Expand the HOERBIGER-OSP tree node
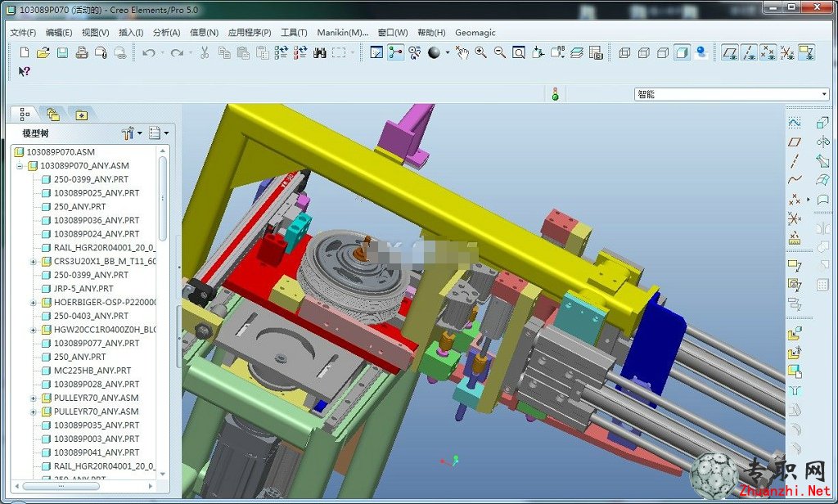This screenshot has height=504, width=838. coord(33,303)
